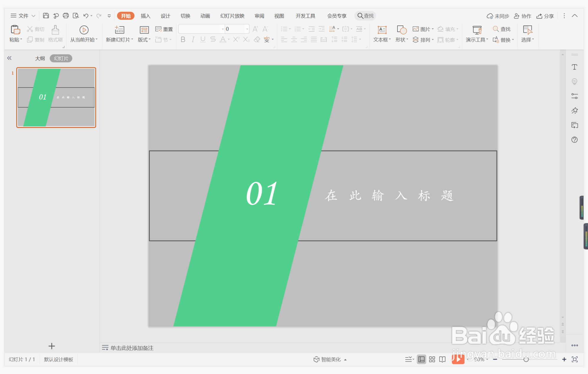Viewport: 588px width, 374px height.
Task: Click the Undo arrow icon
Action: 86,16
